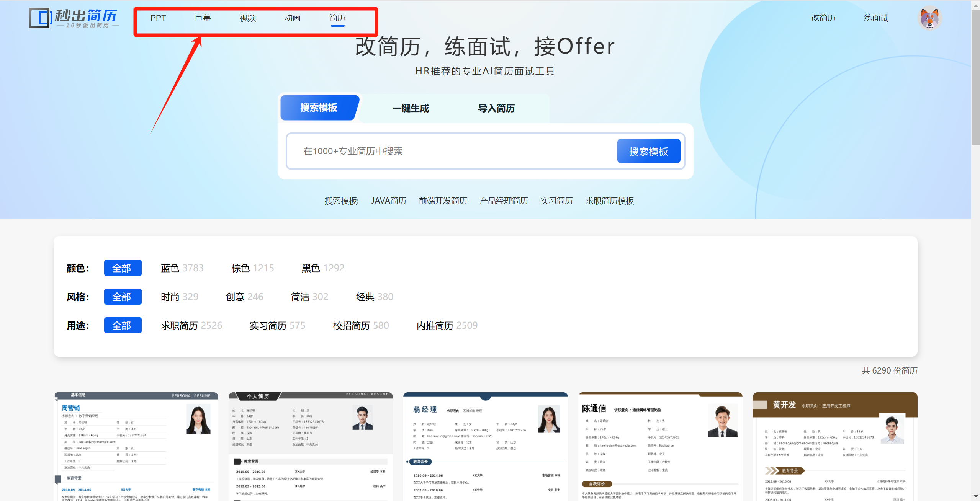Select 全部 in the 颜色 filter row
980x501 pixels.
[123, 268]
